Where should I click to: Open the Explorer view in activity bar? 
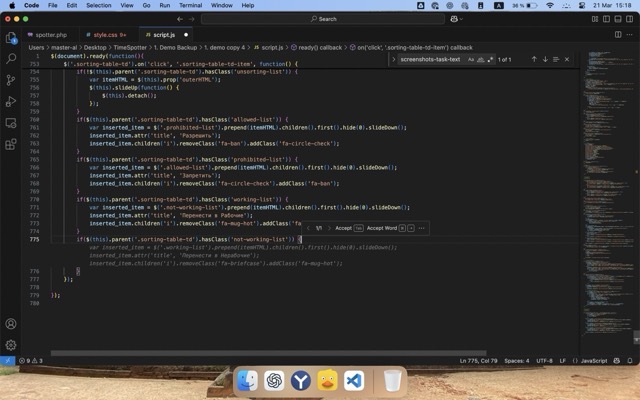[x=11, y=37]
